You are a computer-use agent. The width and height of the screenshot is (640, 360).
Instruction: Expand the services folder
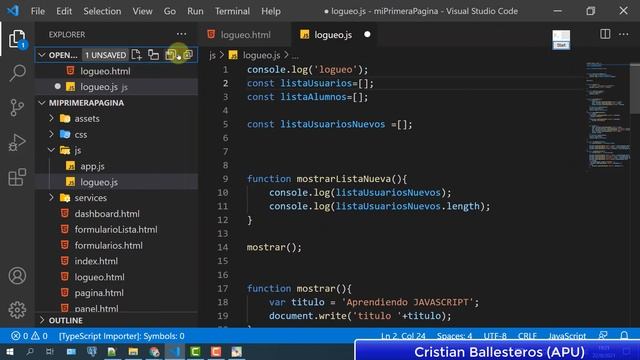[x=51, y=198]
